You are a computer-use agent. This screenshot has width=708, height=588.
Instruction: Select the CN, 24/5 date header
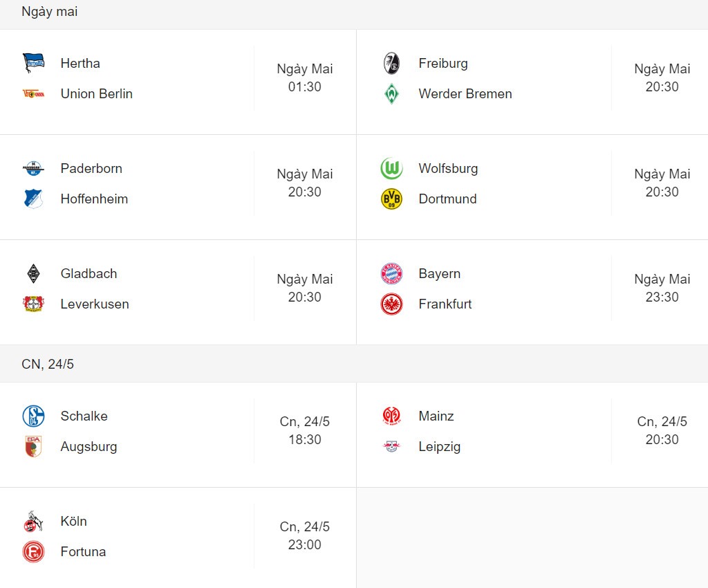coord(48,364)
